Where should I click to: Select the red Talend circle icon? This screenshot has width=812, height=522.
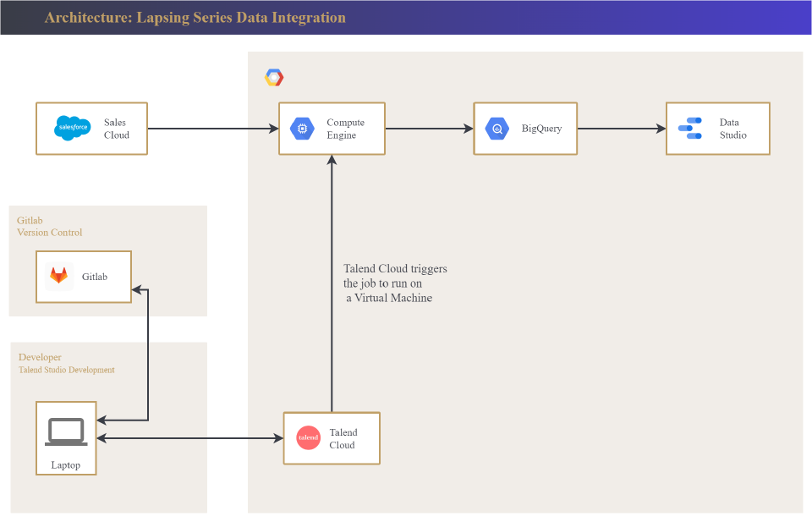click(x=309, y=437)
